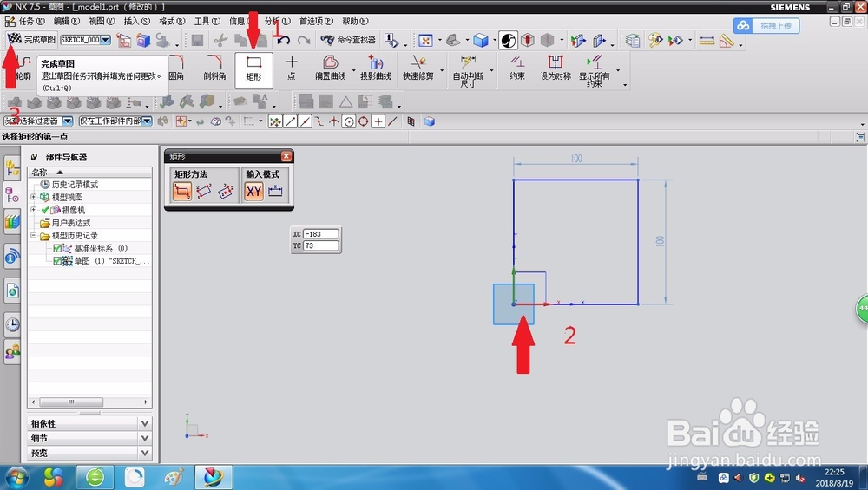868x490 pixels.
Task: Toggle the quadrant snap point icon
Action: [363, 121]
